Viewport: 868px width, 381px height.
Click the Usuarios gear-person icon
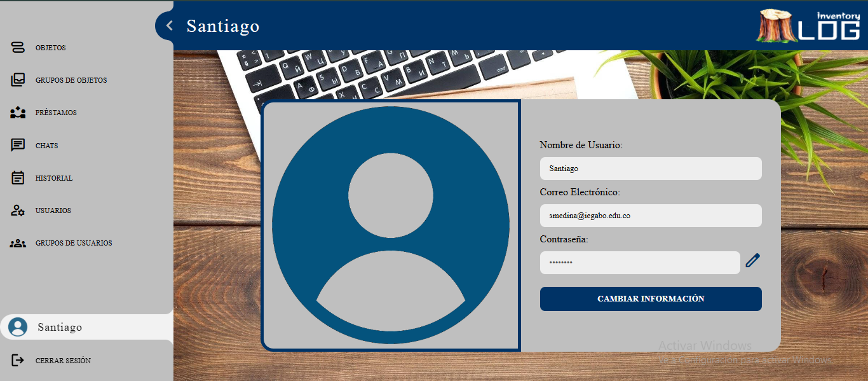click(x=18, y=211)
